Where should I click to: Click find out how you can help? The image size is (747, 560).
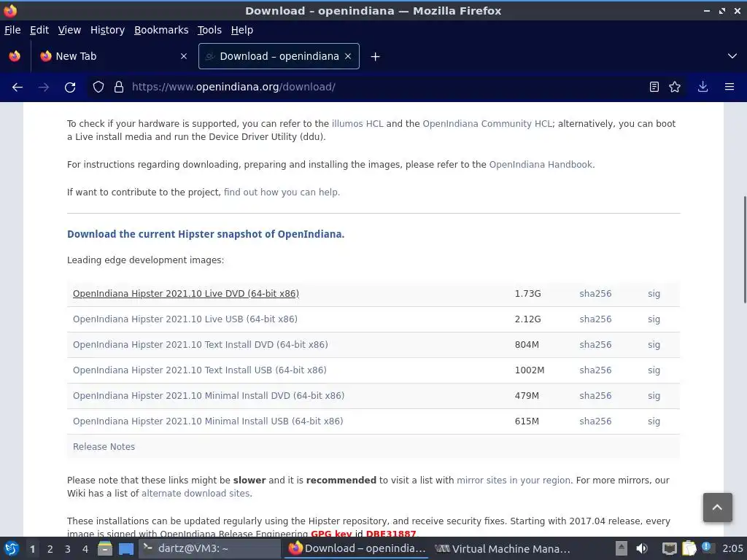coord(282,192)
